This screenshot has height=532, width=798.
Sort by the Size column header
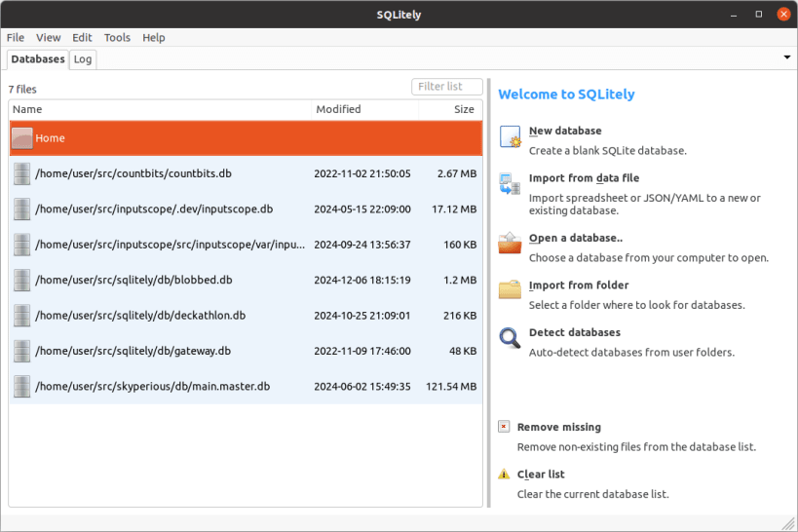pos(450,109)
